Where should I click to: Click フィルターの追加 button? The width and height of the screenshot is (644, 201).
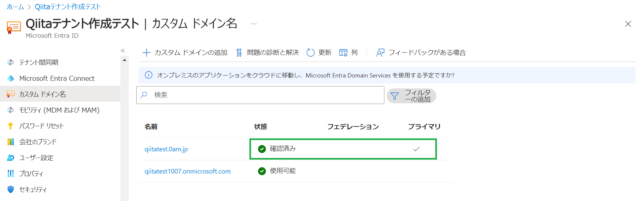pos(411,96)
